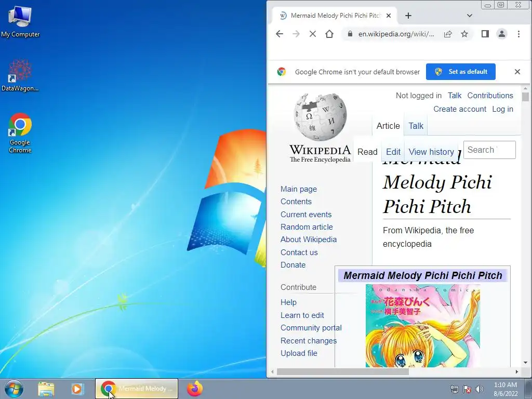This screenshot has height=399, width=532.
Task: Select the Read tab
Action: coord(367,152)
